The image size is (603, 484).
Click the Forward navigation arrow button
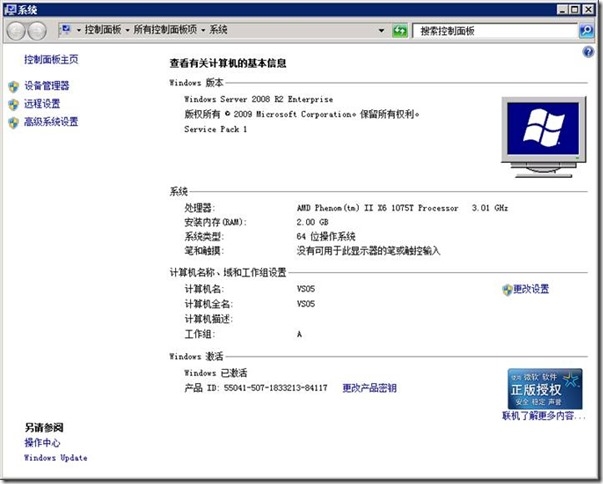tap(37, 31)
